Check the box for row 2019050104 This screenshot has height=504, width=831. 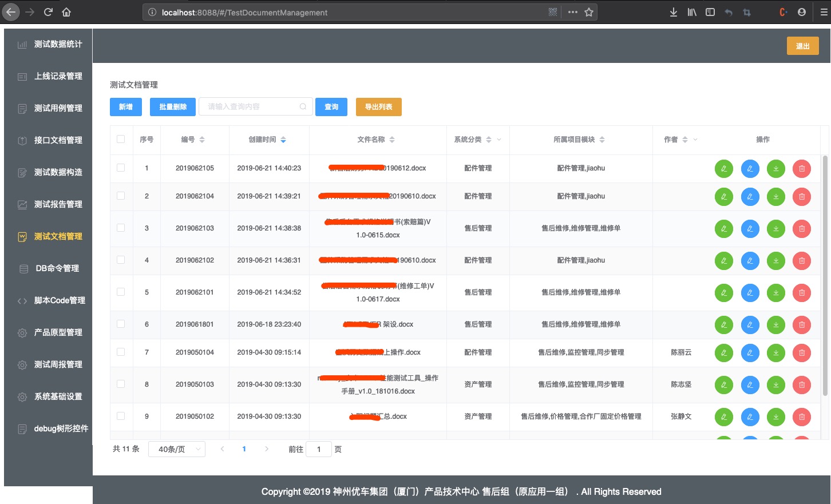click(x=121, y=352)
